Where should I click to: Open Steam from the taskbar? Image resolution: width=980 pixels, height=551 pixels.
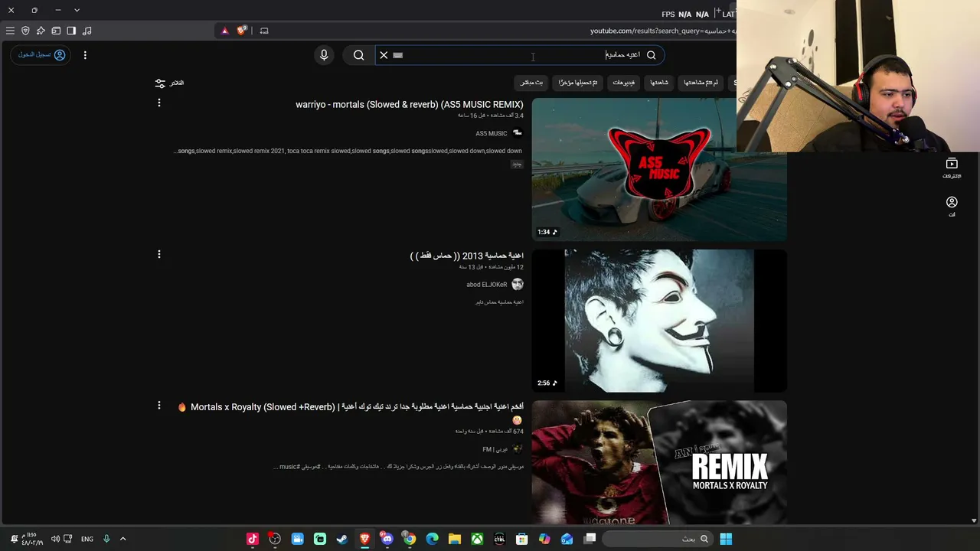click(342, 539)
